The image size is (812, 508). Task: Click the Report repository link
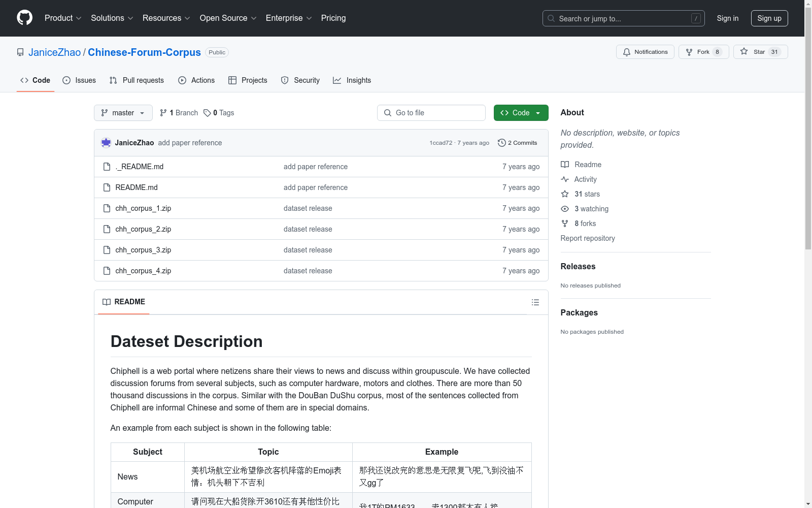[x=588, y=238]
